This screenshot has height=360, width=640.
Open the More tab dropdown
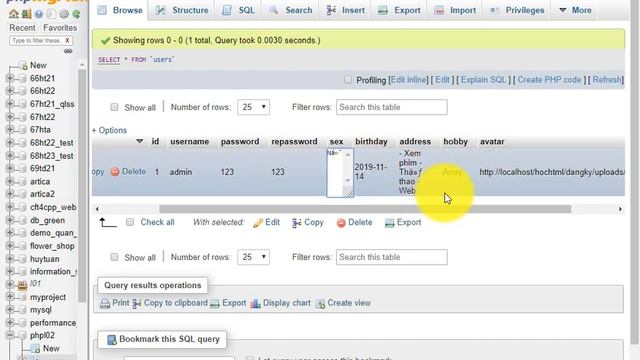[575, 10]
